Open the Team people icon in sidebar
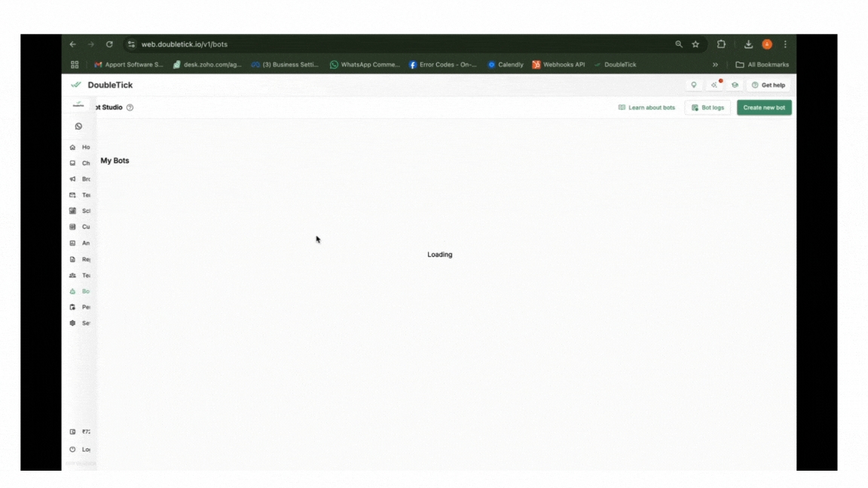 (x=72, y=276)
